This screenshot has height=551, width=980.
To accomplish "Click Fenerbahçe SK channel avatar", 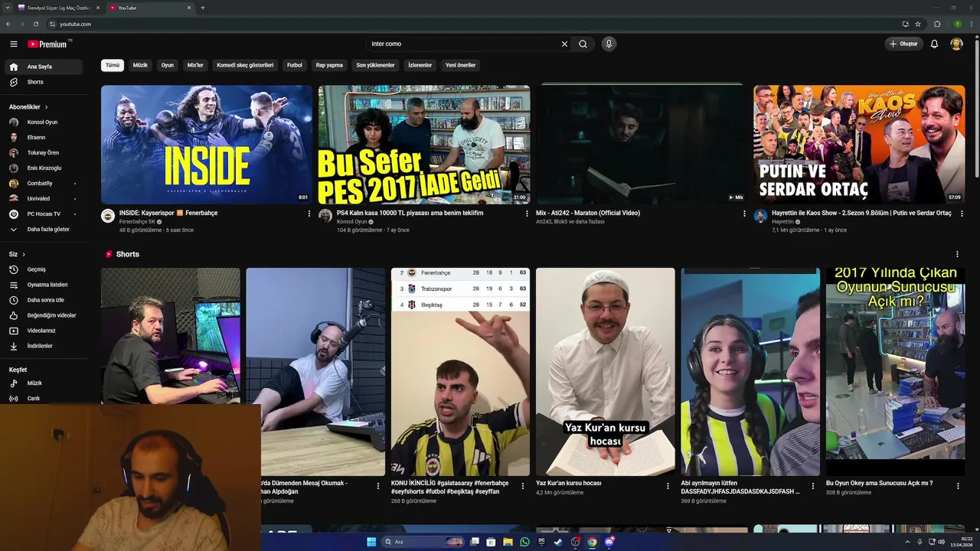I will pos(108,216).
